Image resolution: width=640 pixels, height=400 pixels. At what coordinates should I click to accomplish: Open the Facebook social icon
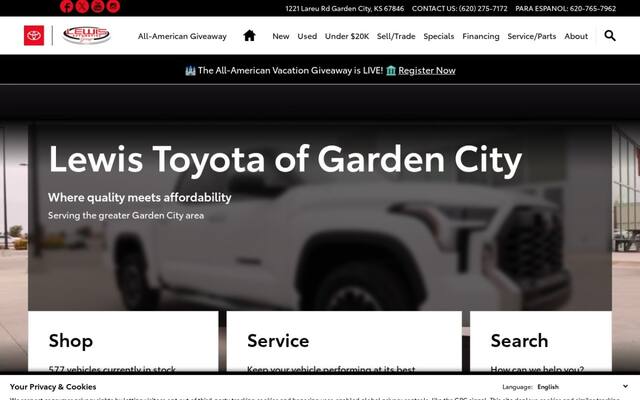(67, 6)
